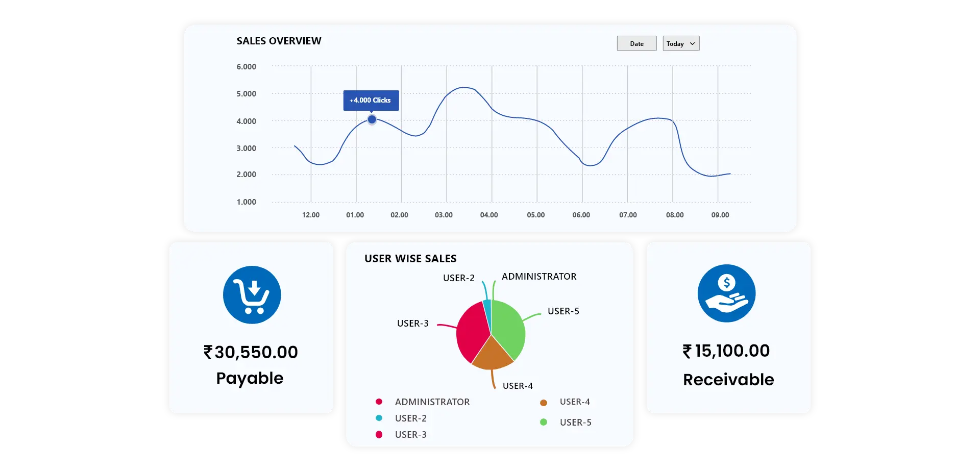Click the 30,550.00 Payable amount
The image size is (980, 471).
(x=256, y=352)
